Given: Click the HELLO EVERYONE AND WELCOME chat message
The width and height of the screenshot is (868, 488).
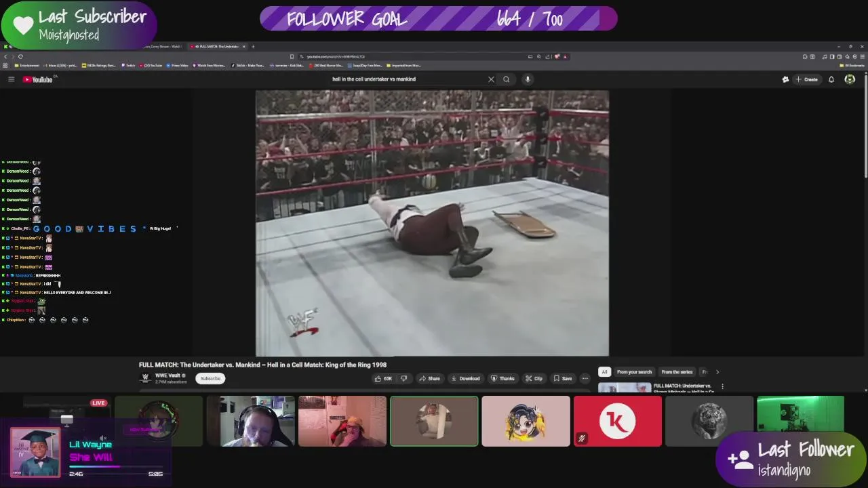Looking at the screenshot, I should pos(77,293).
